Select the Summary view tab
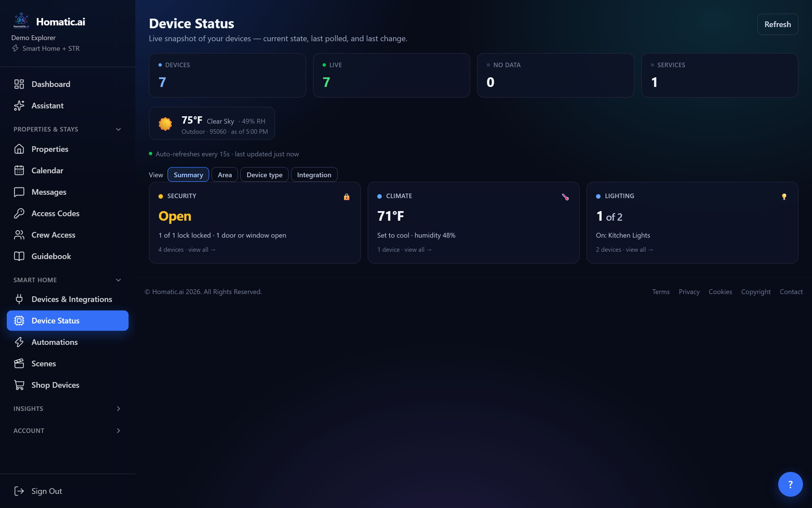The width and height of the screenshot is (812, 508). tap(188, 175)
